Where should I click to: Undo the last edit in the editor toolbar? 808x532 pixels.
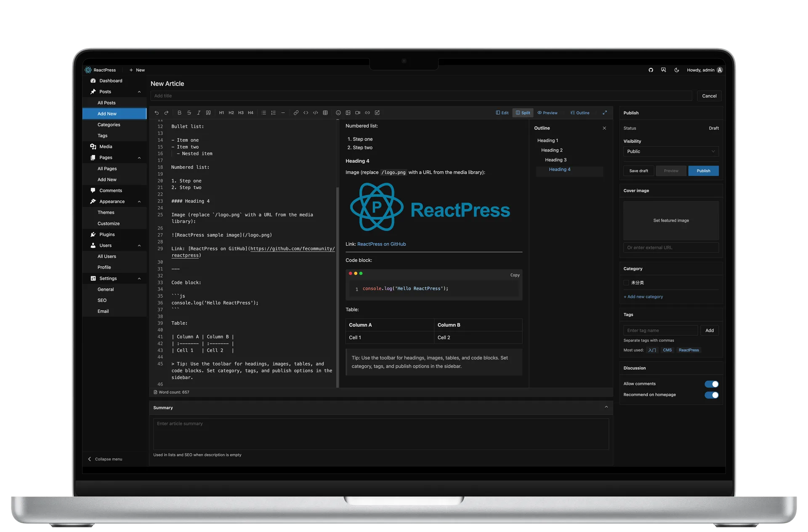pos(157,113)
